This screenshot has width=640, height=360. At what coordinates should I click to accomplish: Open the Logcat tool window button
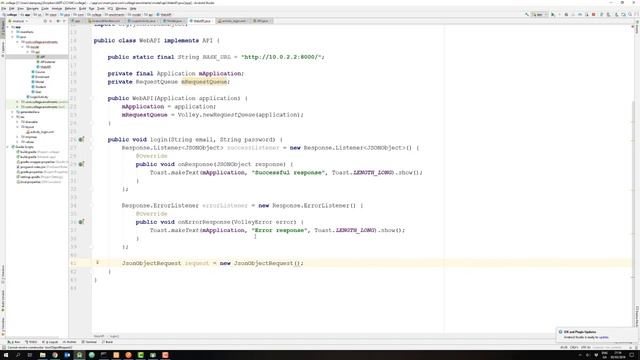tap(50, 342)
